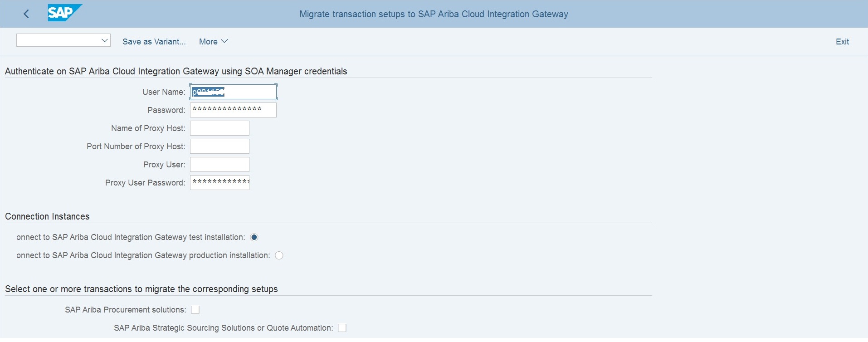Click the SAP logo
Image resolution: width=868 pixels, height=342 pixels.
pos(65,13)
